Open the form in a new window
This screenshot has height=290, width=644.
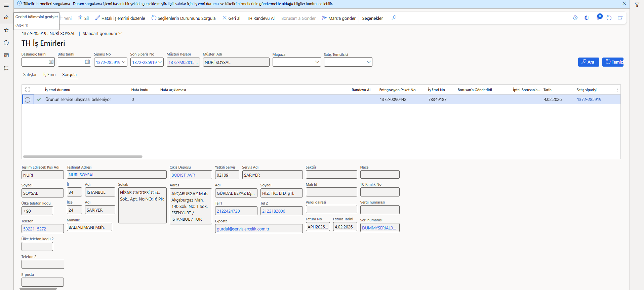click(620, 18)
